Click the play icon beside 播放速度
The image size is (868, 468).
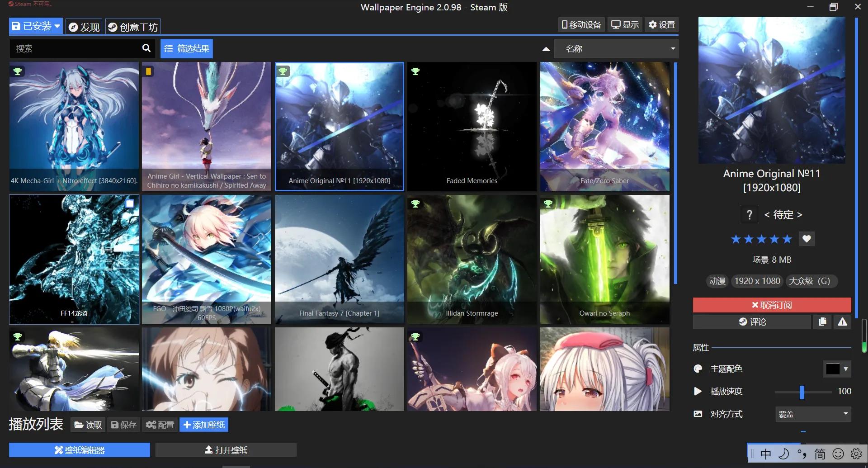click(698, 391)
